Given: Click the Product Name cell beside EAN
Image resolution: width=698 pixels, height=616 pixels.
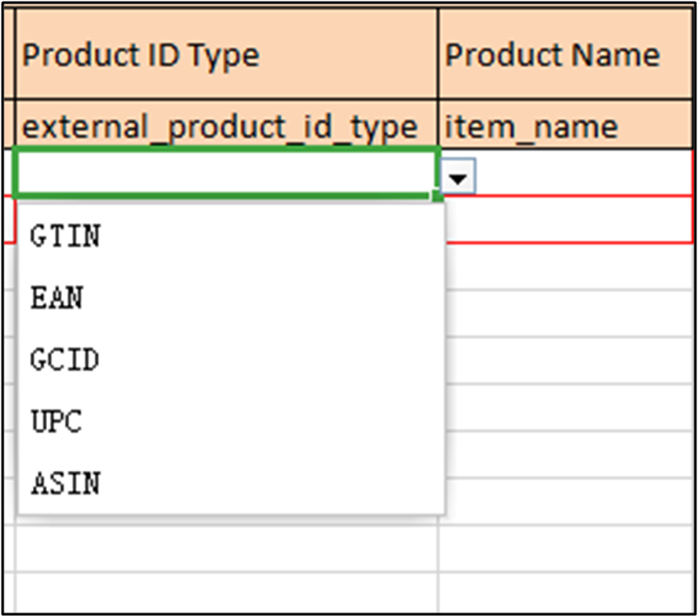Looking at the screenshot, I should pyautogui.click(x=567, y=312).
